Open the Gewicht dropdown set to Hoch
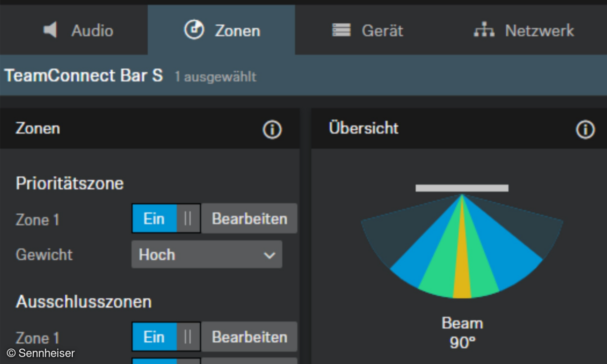Viewport: 607px width, 364px height. coord(207,254)
